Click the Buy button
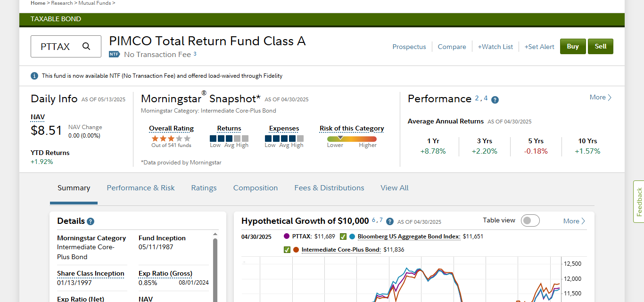This screenshot has width=644, height=302. coord(573,46)
